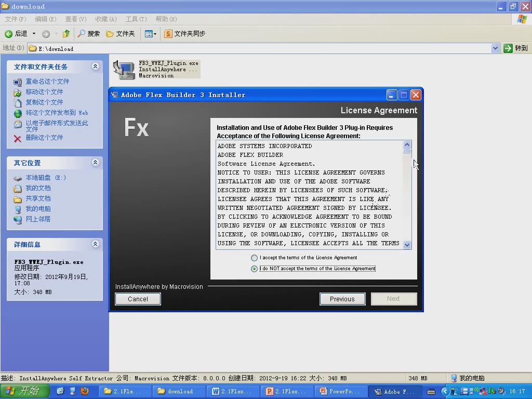This screenshot has width=532, height=399.
Task: Close the Adobe Flex Builder installer
Action: point(416,95)
